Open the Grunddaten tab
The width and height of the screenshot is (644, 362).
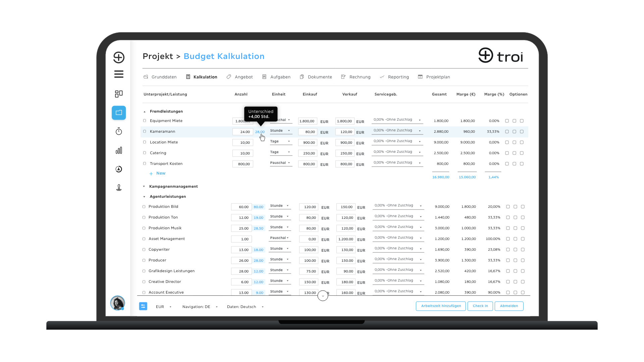164,77
